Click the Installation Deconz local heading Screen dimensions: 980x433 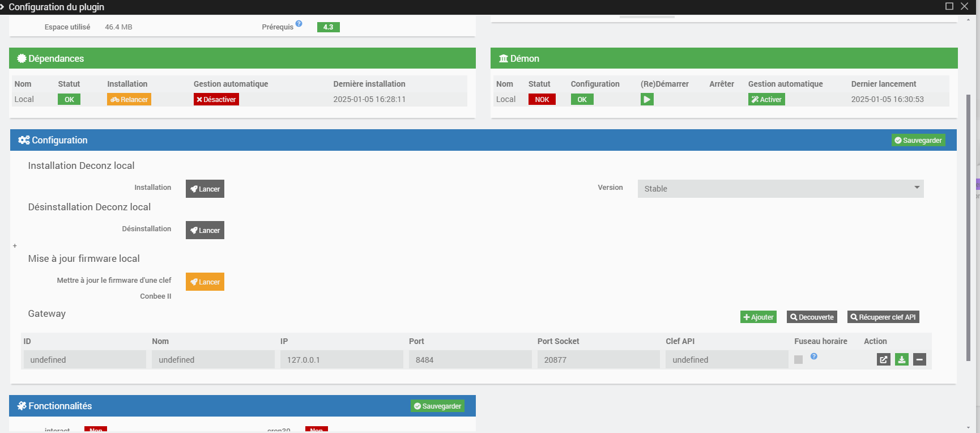click(x=81, y=165)
